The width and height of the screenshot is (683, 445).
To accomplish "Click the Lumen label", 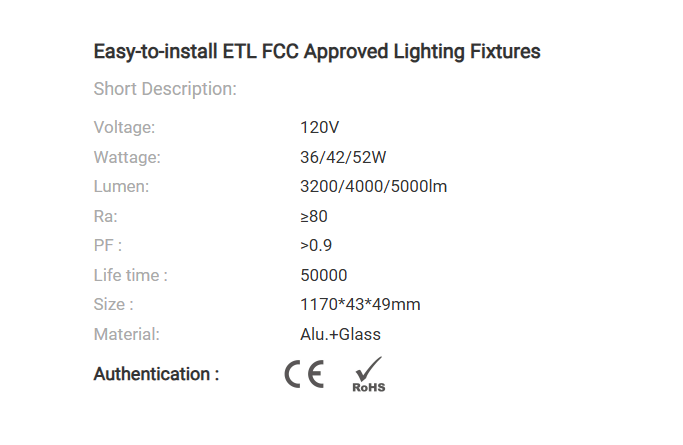I will tap(122, 186).
